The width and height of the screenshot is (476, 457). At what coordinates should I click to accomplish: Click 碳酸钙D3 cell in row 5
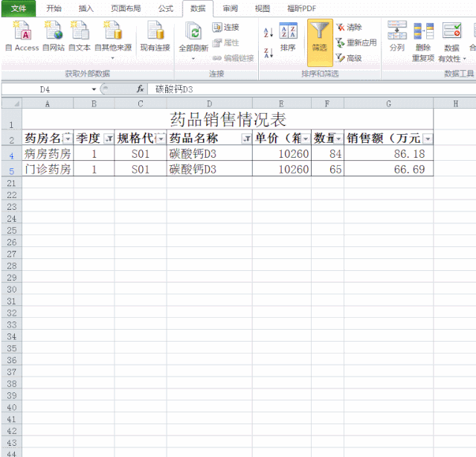point(210,169)
